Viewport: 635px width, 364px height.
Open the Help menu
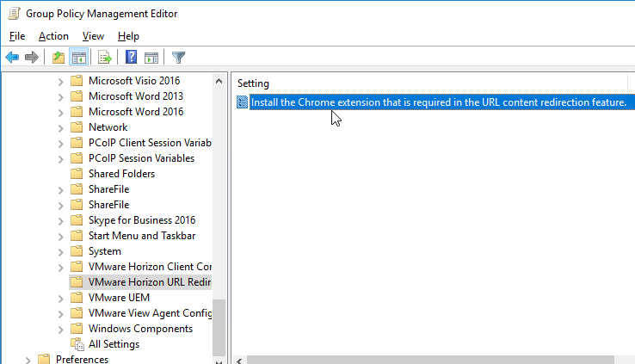(128, 36)
